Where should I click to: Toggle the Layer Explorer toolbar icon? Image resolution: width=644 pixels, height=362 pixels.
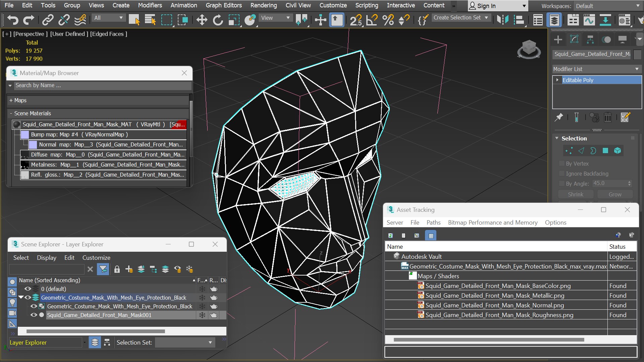pos(554,20)
